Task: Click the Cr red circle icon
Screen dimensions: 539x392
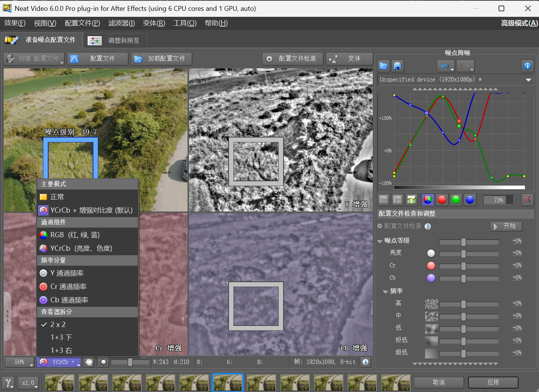Action: (x=431, y=266)
